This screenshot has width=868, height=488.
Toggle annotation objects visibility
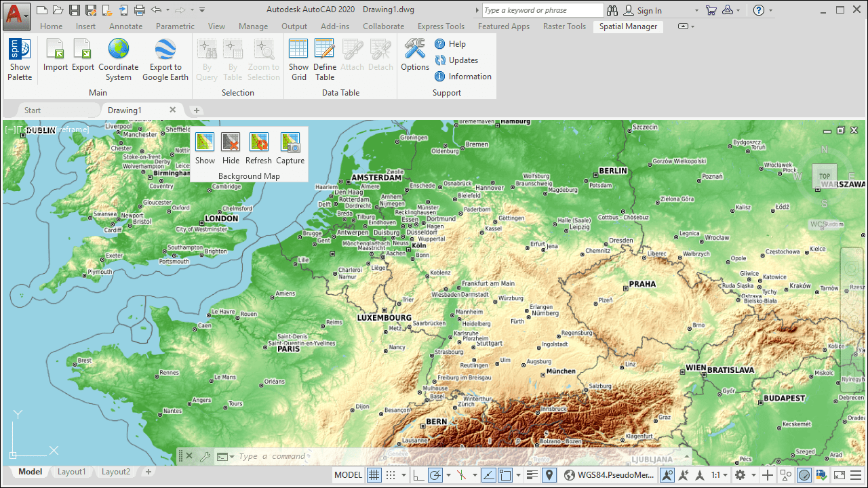(x=667, y=475)
